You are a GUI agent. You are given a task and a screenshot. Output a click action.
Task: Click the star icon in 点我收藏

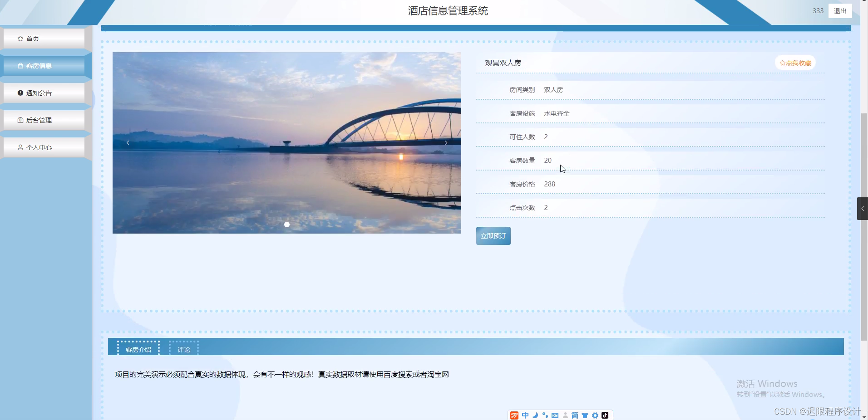click(x=782, y=63)
